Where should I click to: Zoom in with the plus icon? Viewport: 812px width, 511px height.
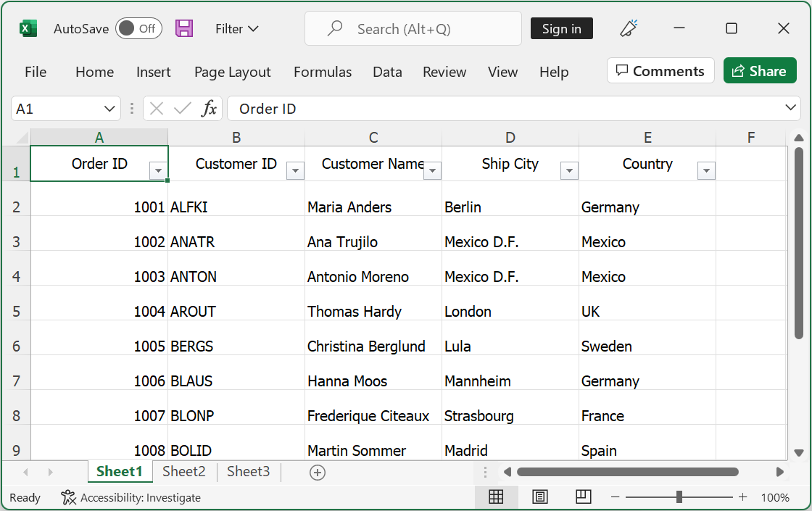pos(743,497)
